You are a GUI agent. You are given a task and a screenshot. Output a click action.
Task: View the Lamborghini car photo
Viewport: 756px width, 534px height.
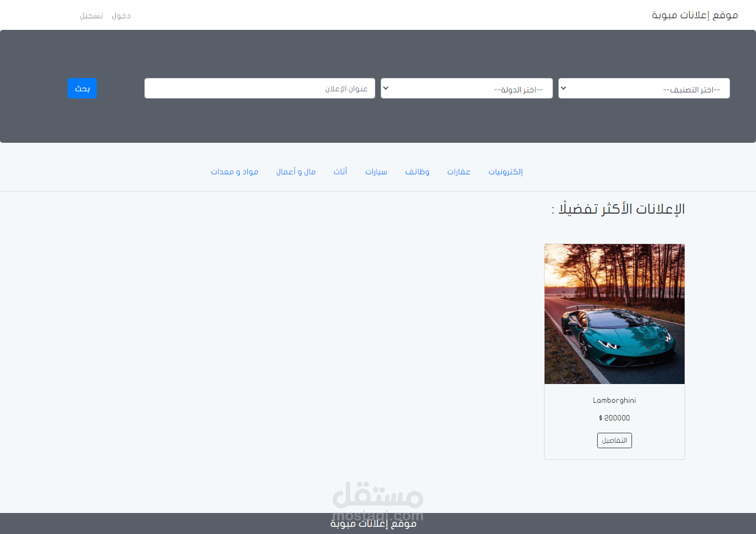point(614,314)
